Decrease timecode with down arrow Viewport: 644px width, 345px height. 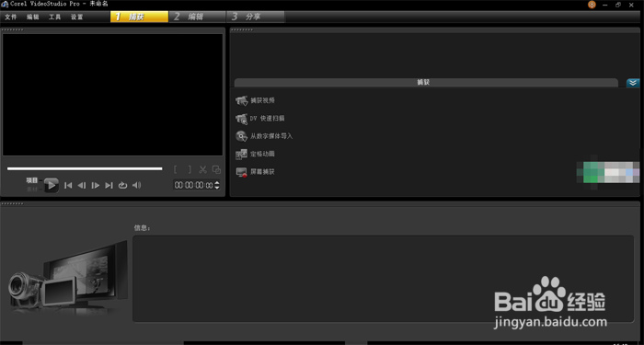click(217, 188)
